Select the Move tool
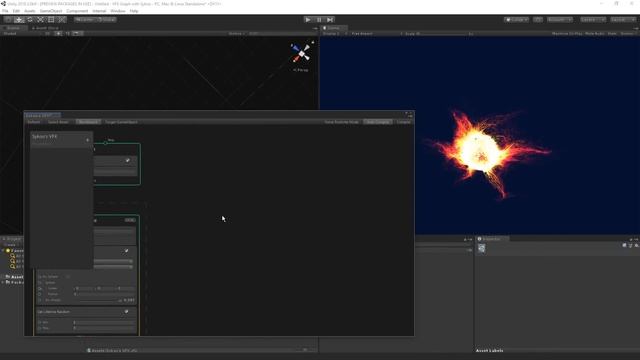 pos(19,20)
